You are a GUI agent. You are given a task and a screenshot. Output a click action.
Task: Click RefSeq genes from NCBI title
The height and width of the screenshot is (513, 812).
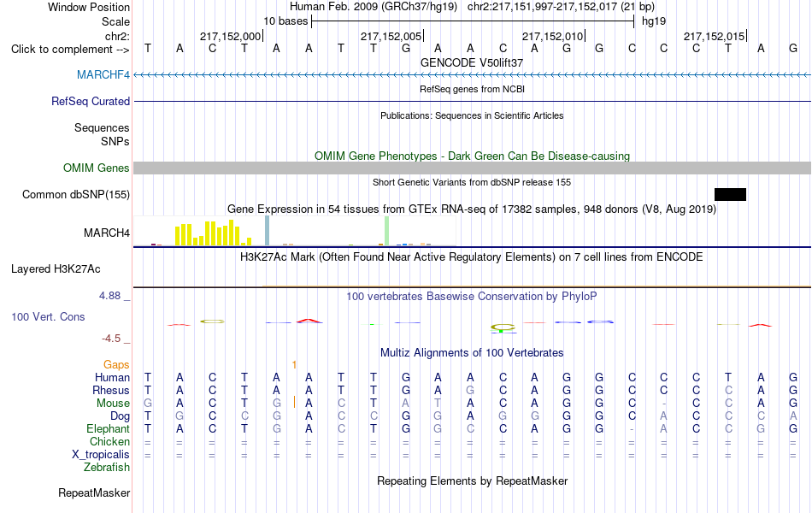[472, 89]
